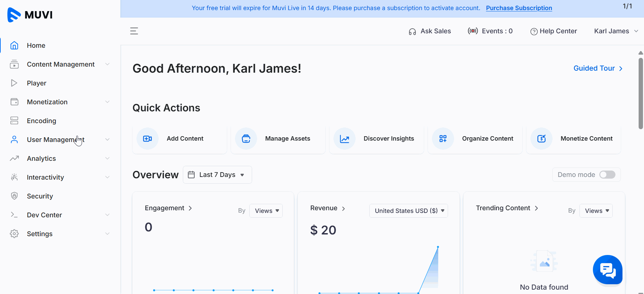Click the Monetize Content dollar icon
644x294 pixels.
[541, 139]
